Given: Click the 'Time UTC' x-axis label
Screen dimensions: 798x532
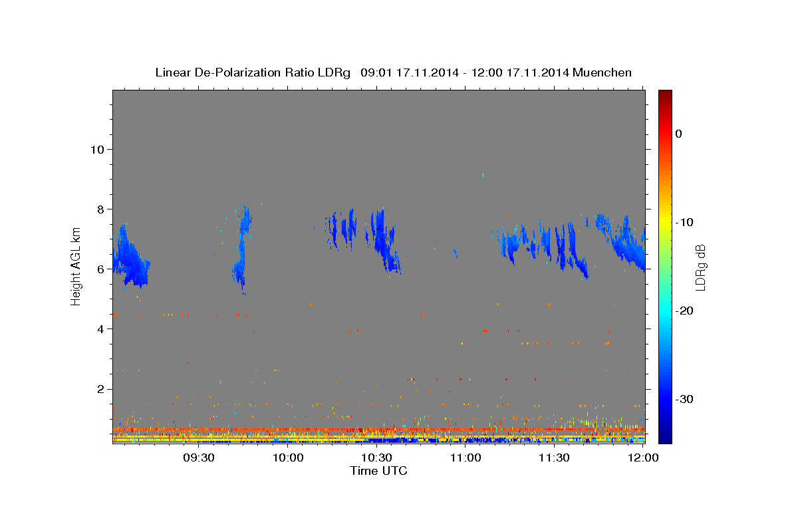Looking at the screenshot, I should [x=378, y=471].
